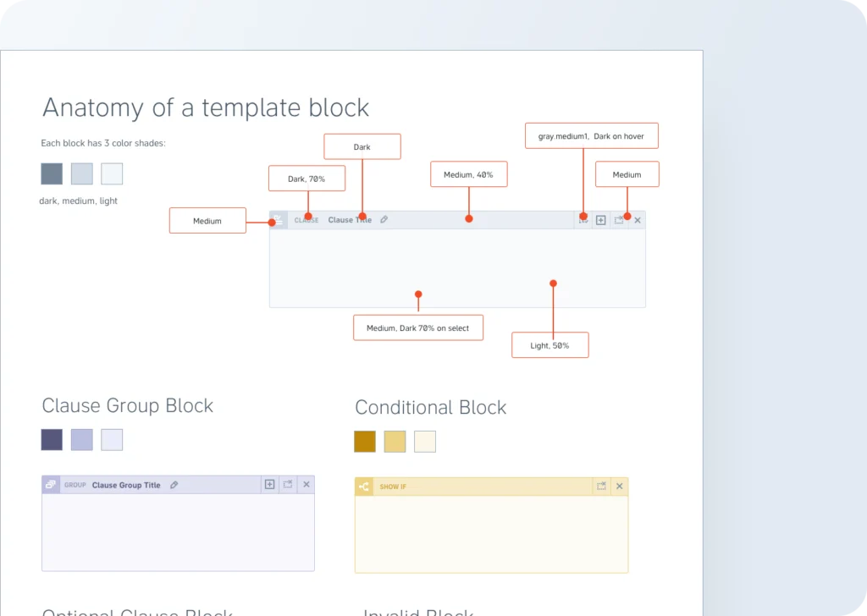Click the pencil icon next to Clause Group Title

174,485
